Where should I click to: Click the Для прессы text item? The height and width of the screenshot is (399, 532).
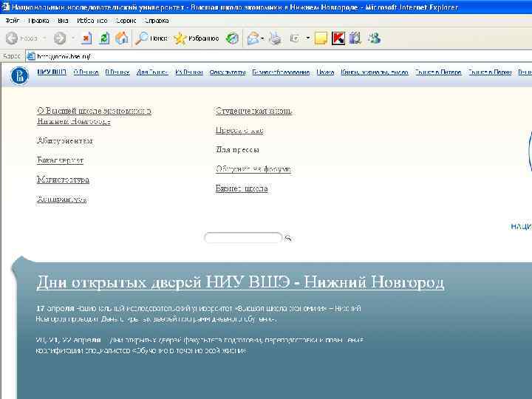pyautogui.click(x=237, y=149)
